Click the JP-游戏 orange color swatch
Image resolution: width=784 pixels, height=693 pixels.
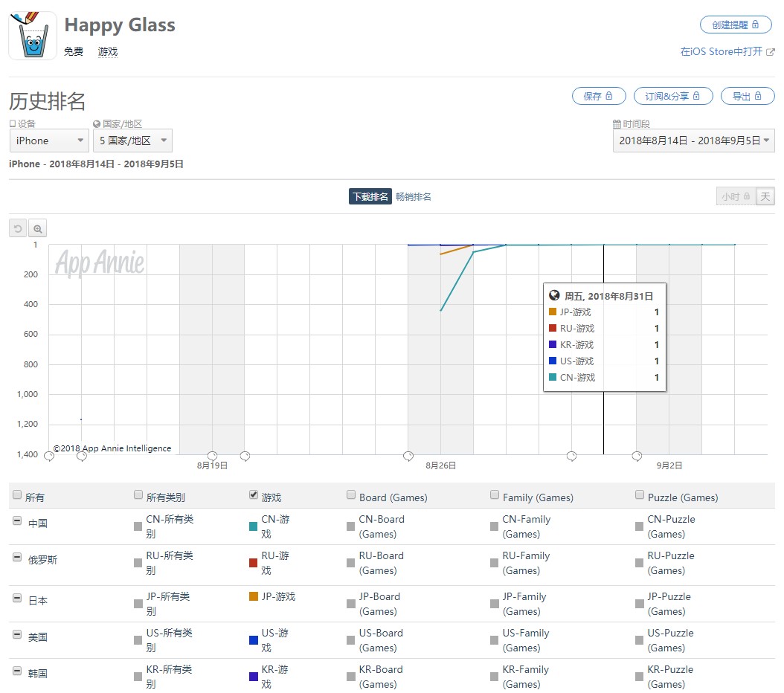[x=254, y=596]
